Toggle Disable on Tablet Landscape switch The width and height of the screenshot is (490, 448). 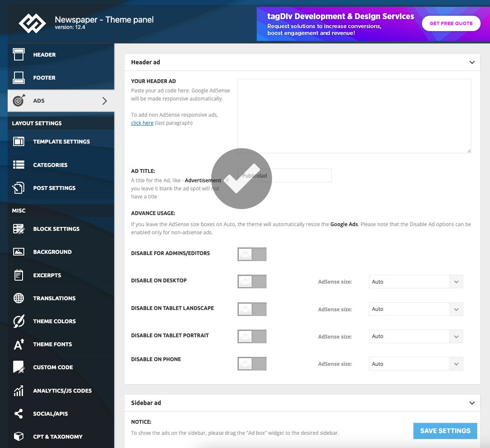coord(252,309)
